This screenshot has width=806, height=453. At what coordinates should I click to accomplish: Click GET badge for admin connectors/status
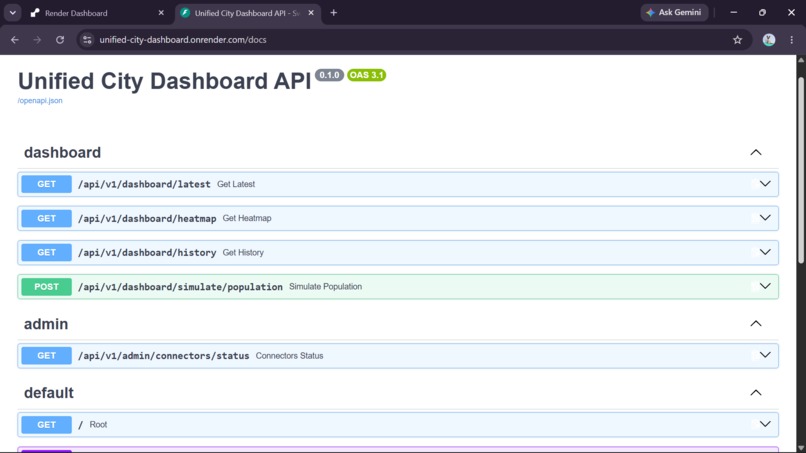pyautogui.click(x=46, y=355)
